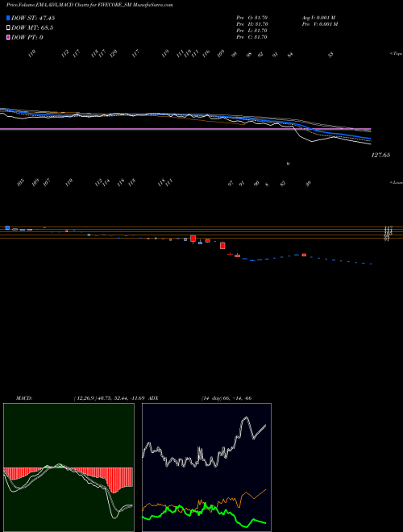Click the MACD (12,26,9) values text
The image size is (403, 532).
click(x=110, y=397)
